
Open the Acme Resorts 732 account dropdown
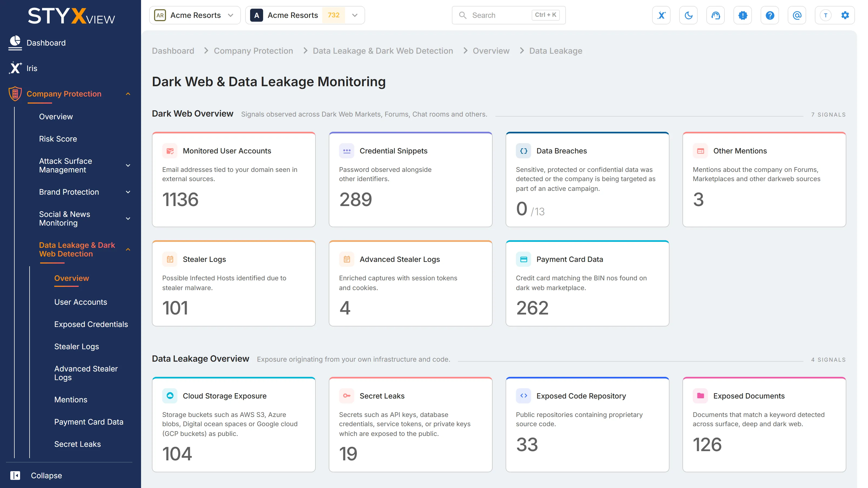tap(305, 15)
